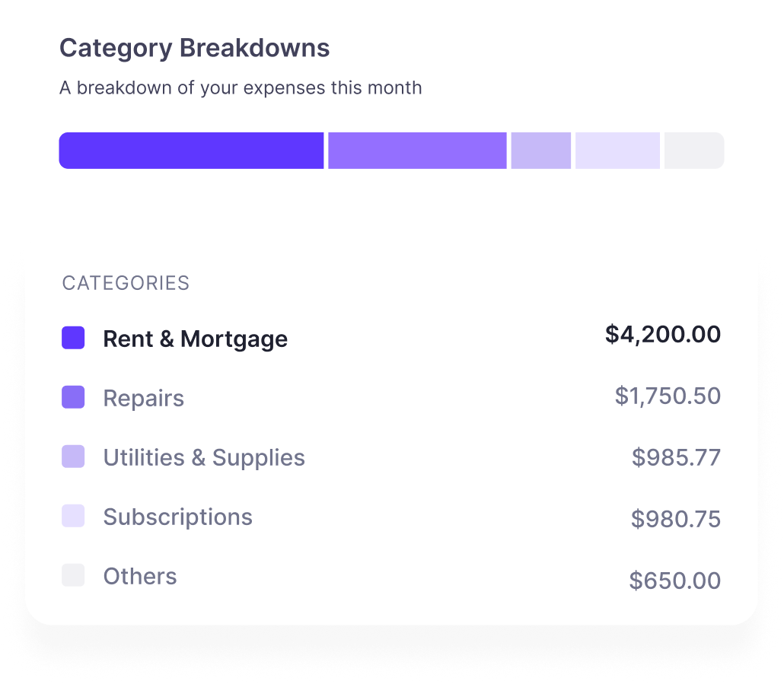Screen dimensions: 784x684
Task: Click the Utilities & Supplies color swatch
Action: click(73, 457)
